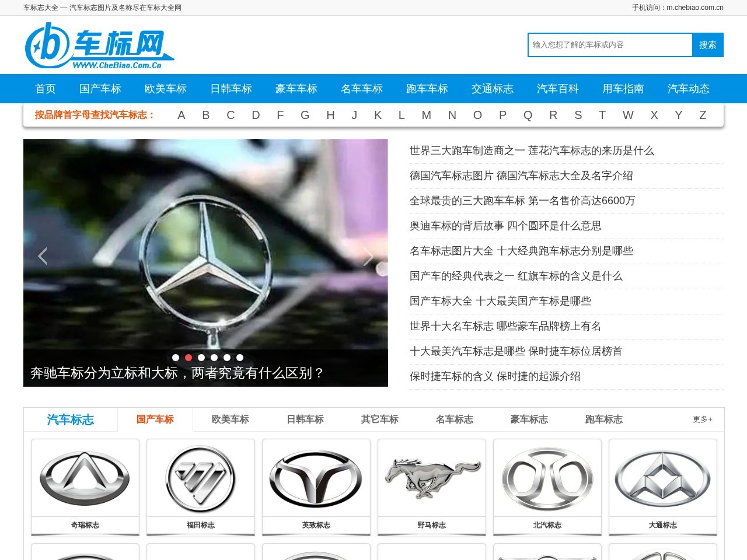The image size is (747, 560).
Task: Click the 车标网 site logo
Action: (99, 45)
